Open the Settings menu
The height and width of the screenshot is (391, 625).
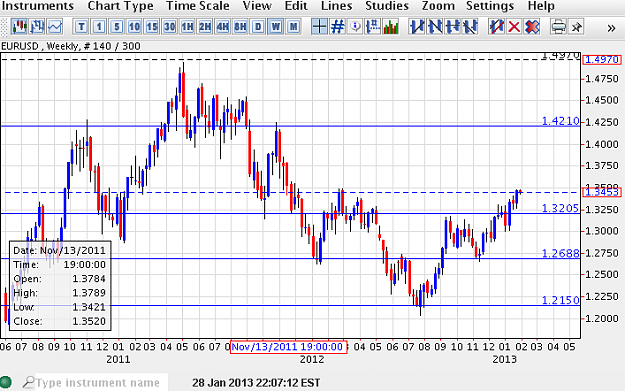[x=490, y=6]
